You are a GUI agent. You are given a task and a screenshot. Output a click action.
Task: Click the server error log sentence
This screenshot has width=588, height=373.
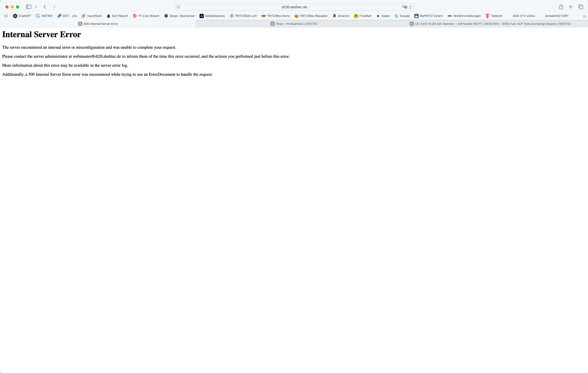tap(65, 65)
